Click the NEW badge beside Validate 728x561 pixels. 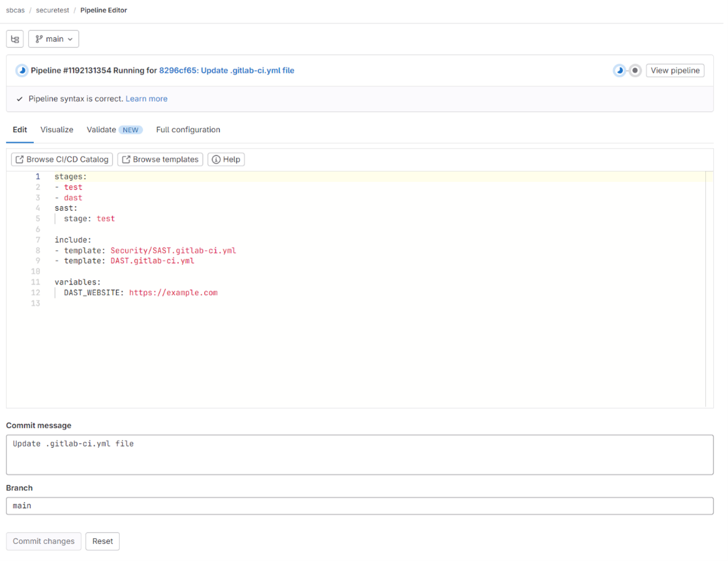click(130, 130)
